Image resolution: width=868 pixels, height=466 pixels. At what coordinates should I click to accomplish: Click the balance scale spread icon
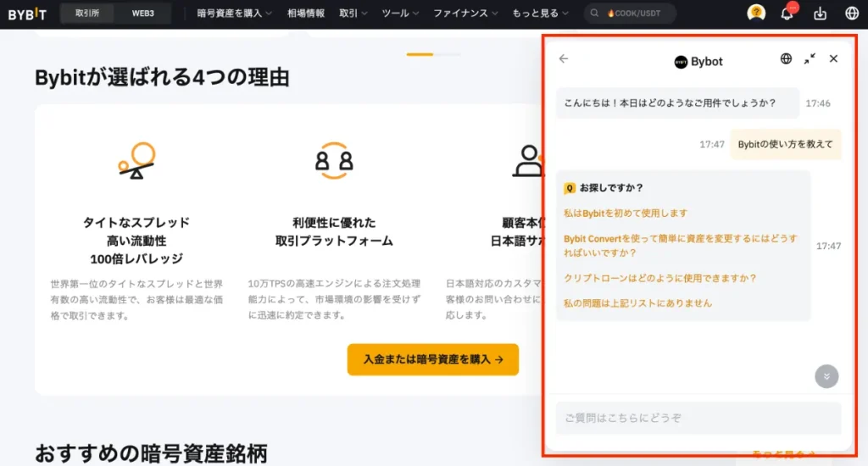(136, 160)
